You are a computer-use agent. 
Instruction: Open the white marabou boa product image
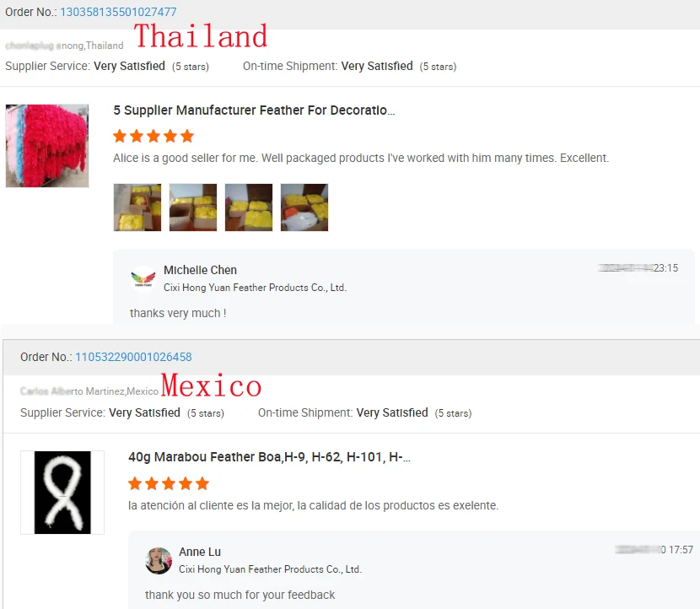coord(62,493)
